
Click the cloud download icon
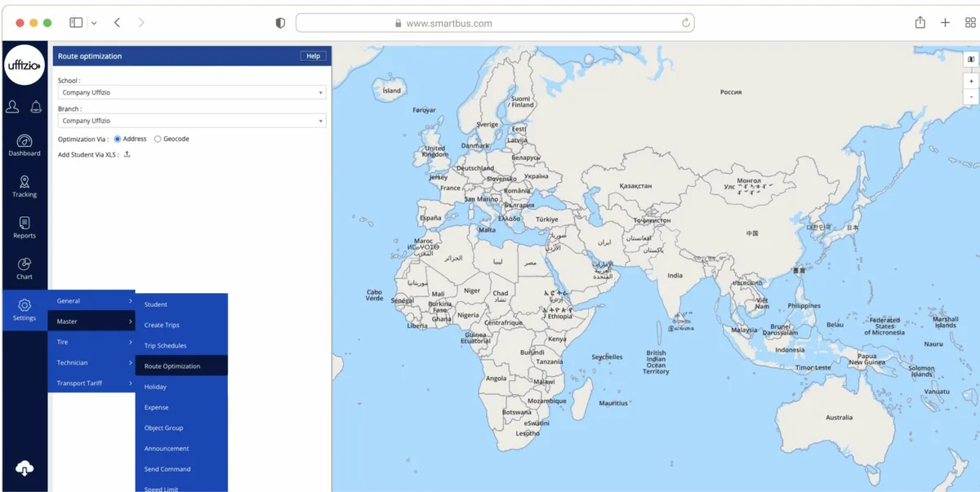coord(24,468)
